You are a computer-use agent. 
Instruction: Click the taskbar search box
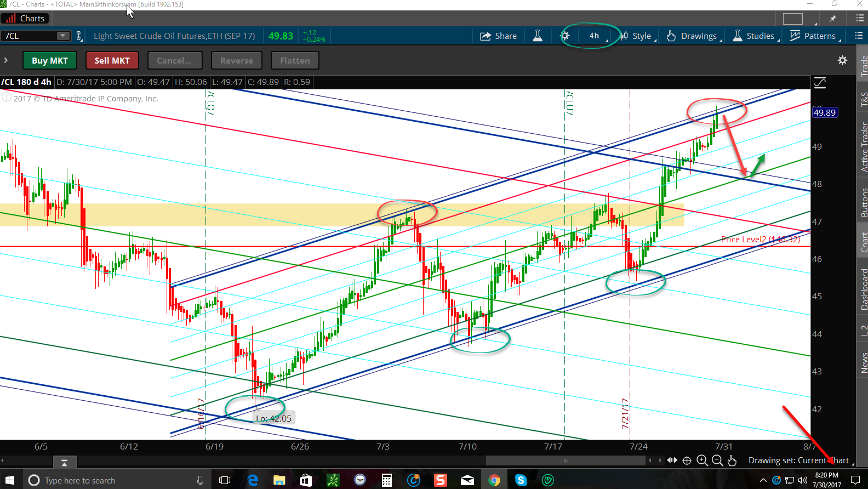pos(116,480)
